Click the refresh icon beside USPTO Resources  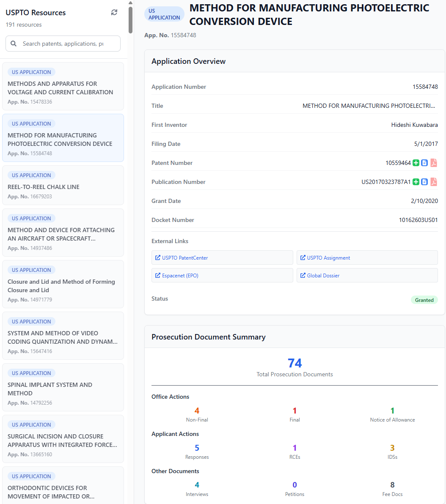[114, 13]
